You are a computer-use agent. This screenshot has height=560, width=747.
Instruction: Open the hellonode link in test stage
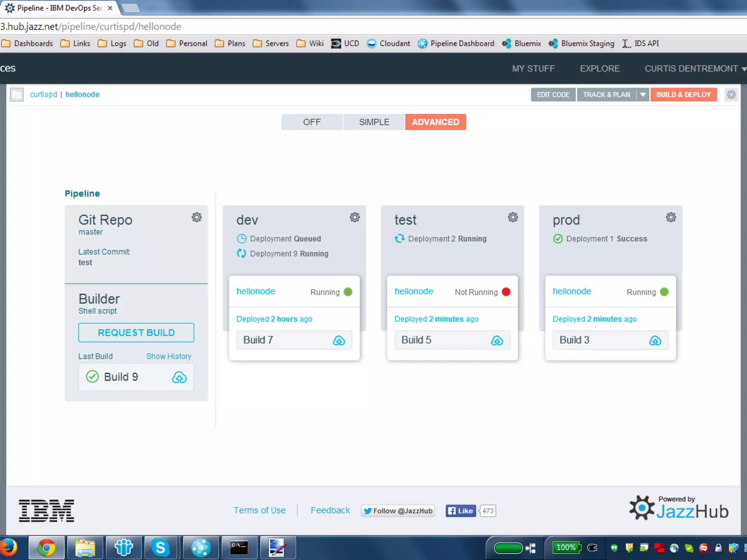(414, 291)
